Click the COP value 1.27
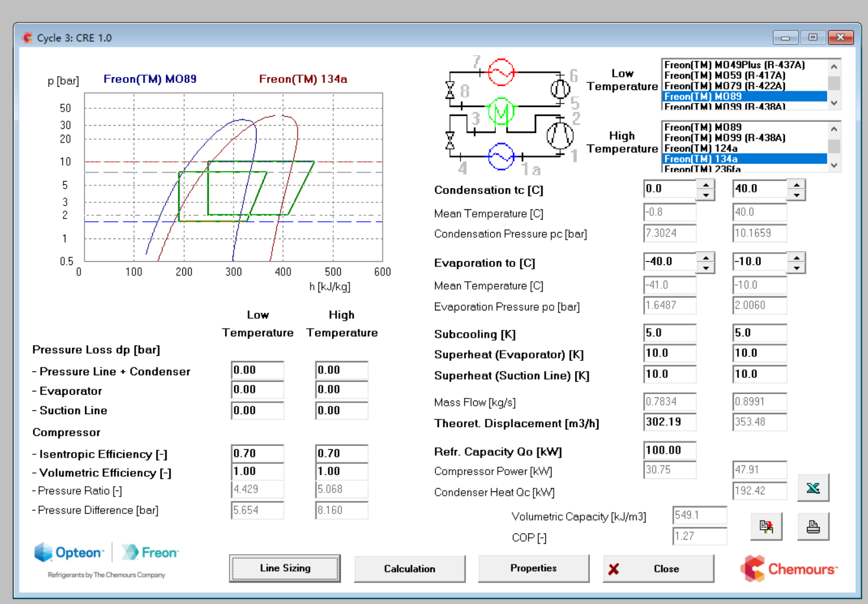The image size is (868, 604). [700, 537]
